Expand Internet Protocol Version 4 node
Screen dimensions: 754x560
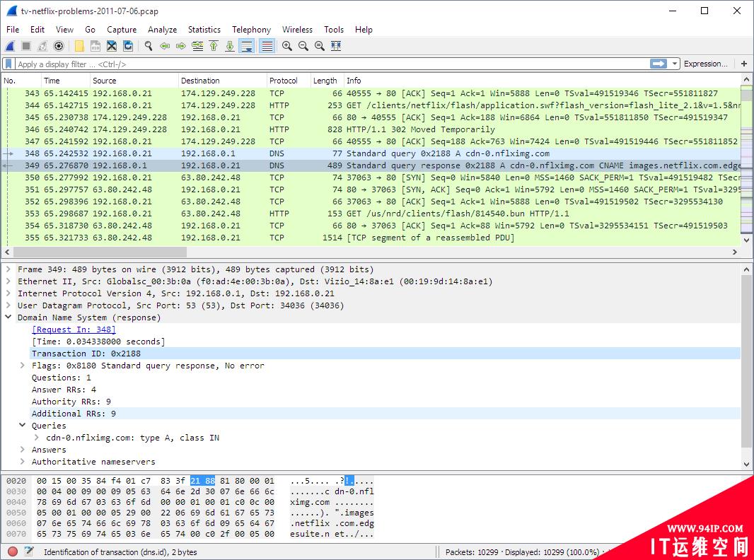(x=8, y=293)
